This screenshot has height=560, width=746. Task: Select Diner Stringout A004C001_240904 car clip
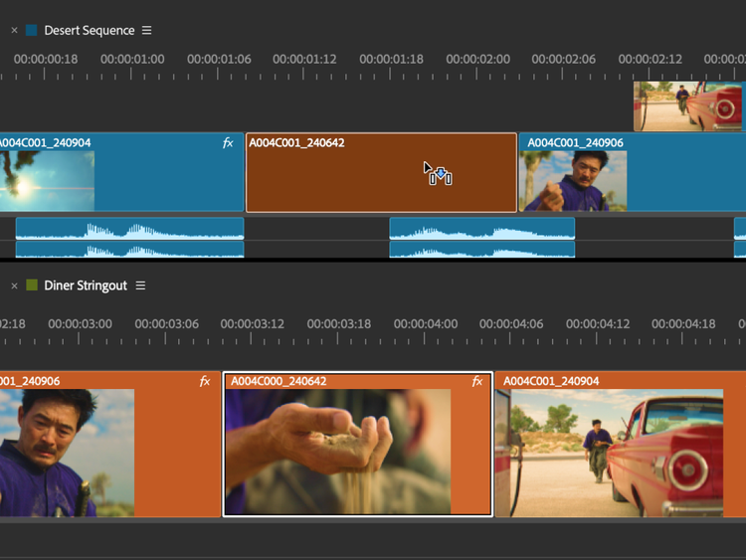(621, 444)
